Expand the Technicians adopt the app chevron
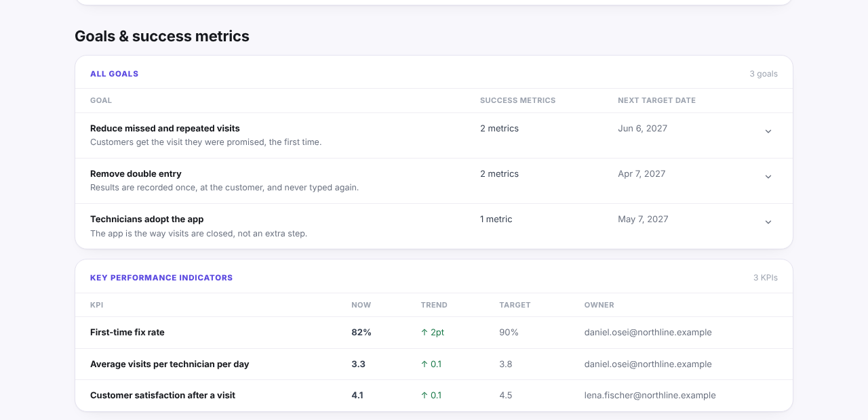Screen dimensions: 868x420 click(768, 222)
